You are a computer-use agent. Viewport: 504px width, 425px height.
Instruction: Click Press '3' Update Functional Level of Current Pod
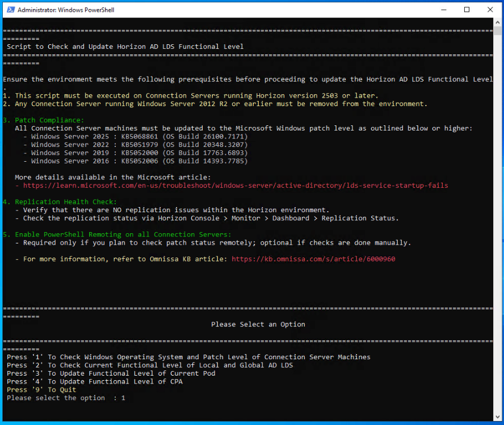(x=111, y=373)
